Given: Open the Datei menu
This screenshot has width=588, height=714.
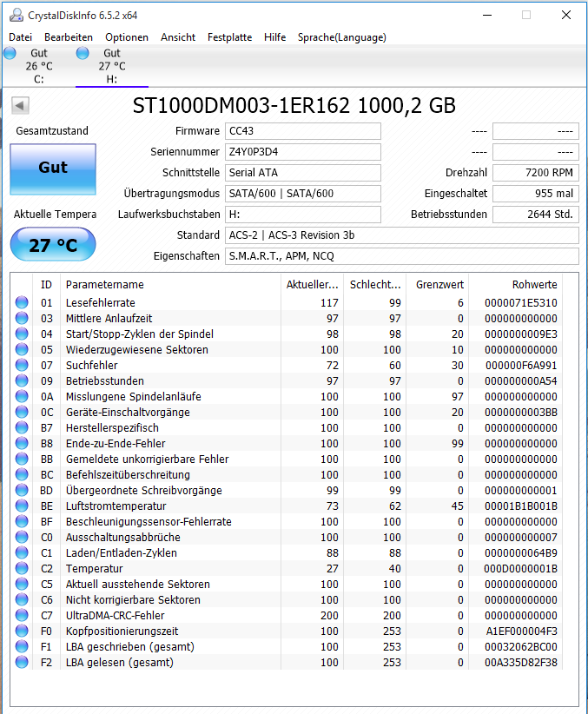Looking at the screenshot, I should pos(21,37).
